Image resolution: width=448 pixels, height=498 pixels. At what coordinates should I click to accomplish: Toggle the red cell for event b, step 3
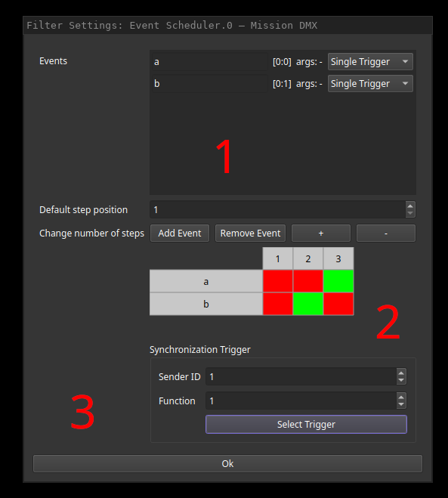(x=338, y=304)
